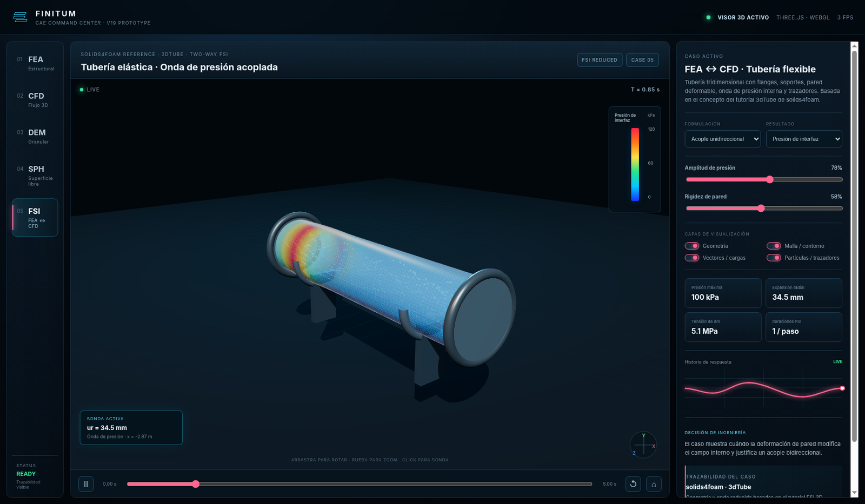Screen dimensions: 865x504
Task: Click the FSI REDUCED badge button
Action: click(600, 60)
